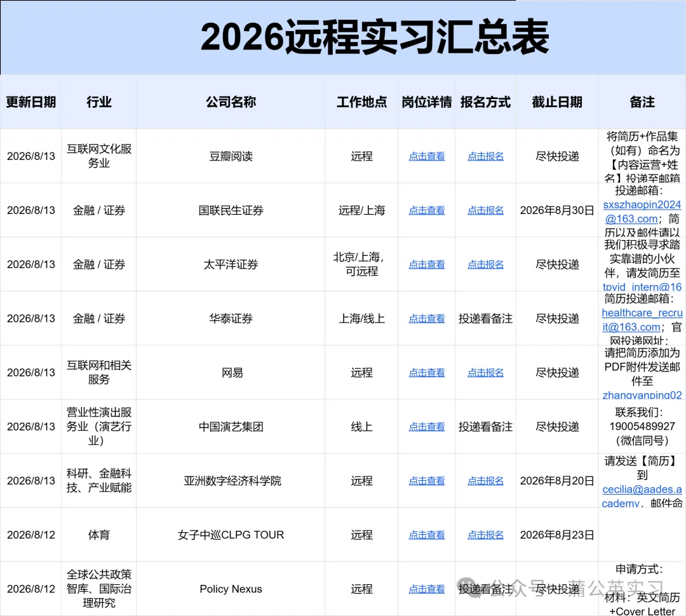686x616 pixels.
Task: Select the 女子中巡CLPG TOUR cell
Action: [x=231, y=535]
